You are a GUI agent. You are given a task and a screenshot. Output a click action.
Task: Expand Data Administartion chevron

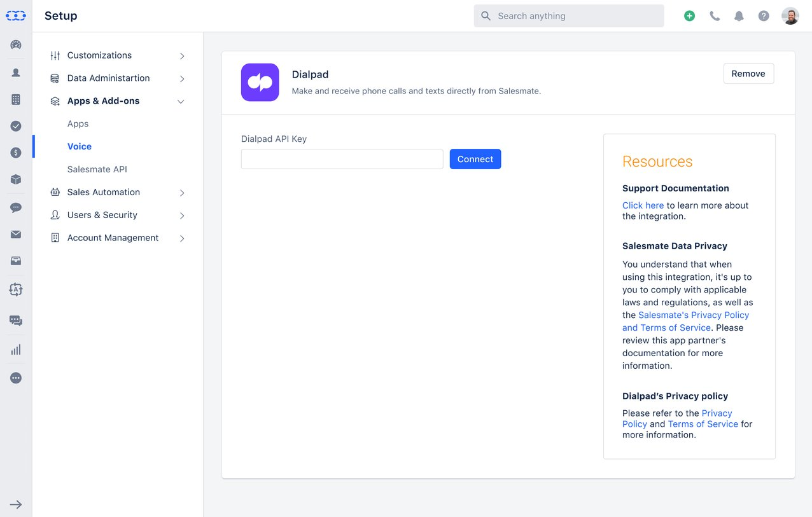pyautogui.click(x=181, y=79)
